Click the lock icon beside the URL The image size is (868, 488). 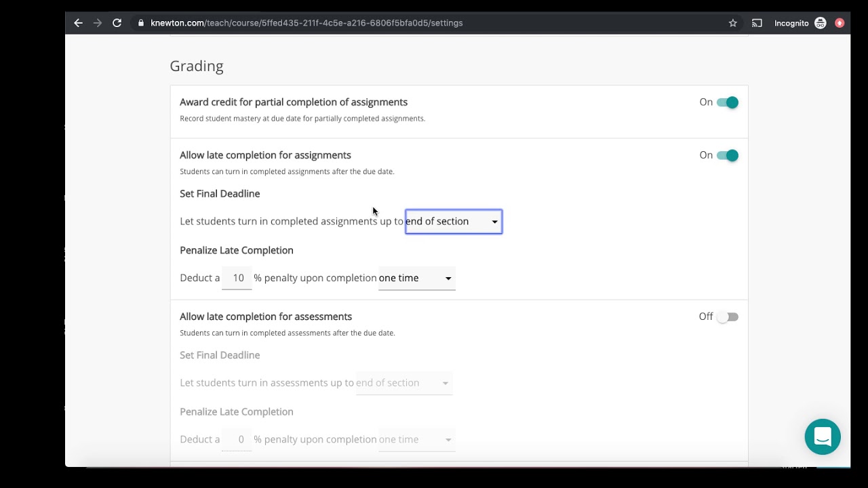coord(141,23)
